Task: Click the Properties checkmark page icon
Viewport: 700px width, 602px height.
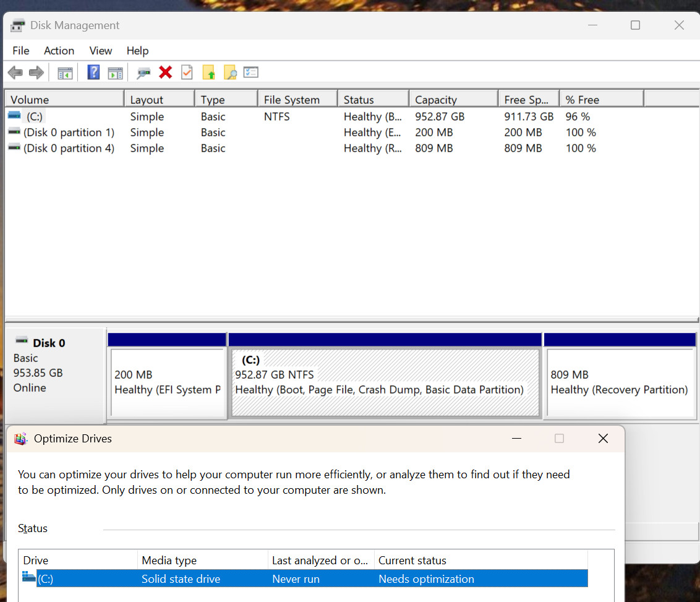Action: [x=187, y=72]
